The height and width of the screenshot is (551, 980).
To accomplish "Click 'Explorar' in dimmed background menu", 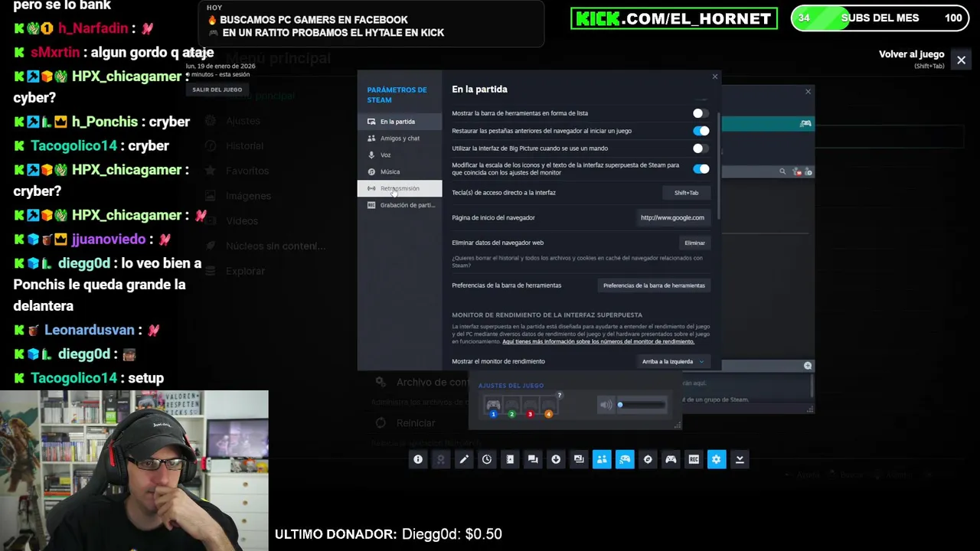I will pos(245,271).
